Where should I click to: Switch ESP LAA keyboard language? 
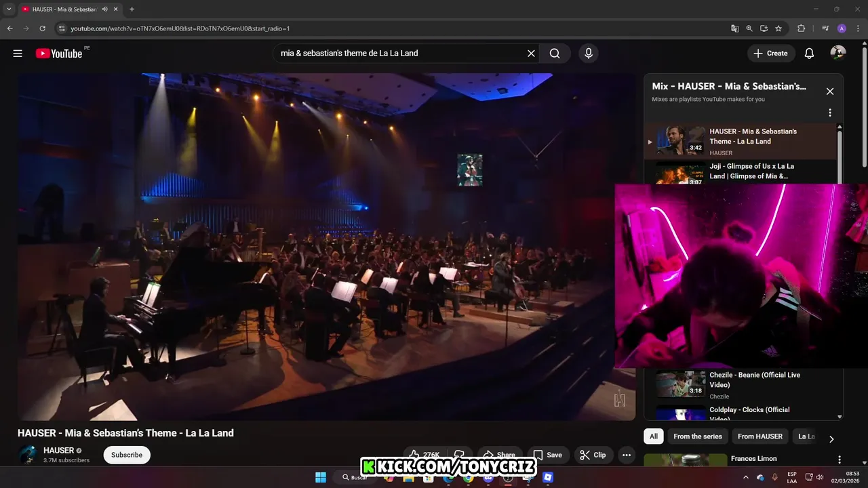[x=792, y=478]
